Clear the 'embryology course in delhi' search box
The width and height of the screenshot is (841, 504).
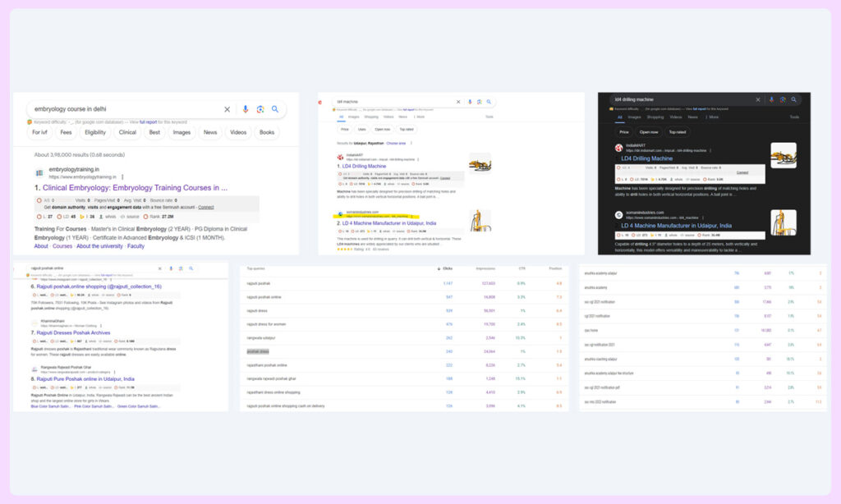(x=227, y=109)
